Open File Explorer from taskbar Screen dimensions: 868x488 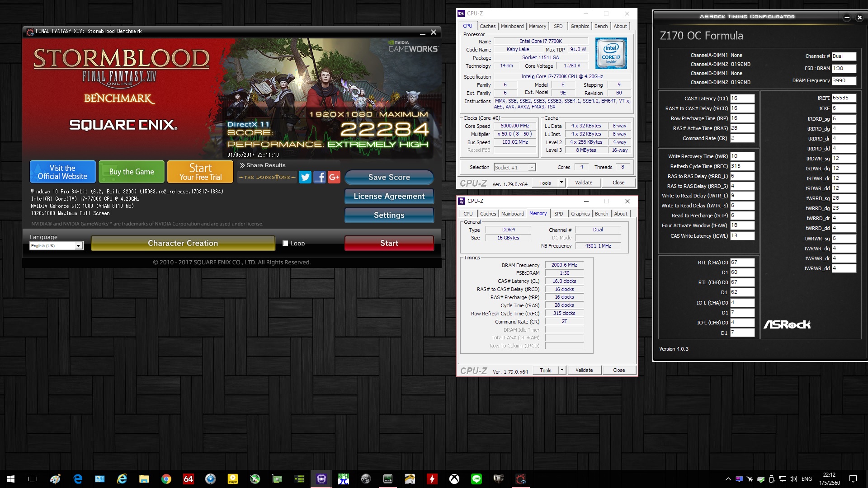pos(144,479)
